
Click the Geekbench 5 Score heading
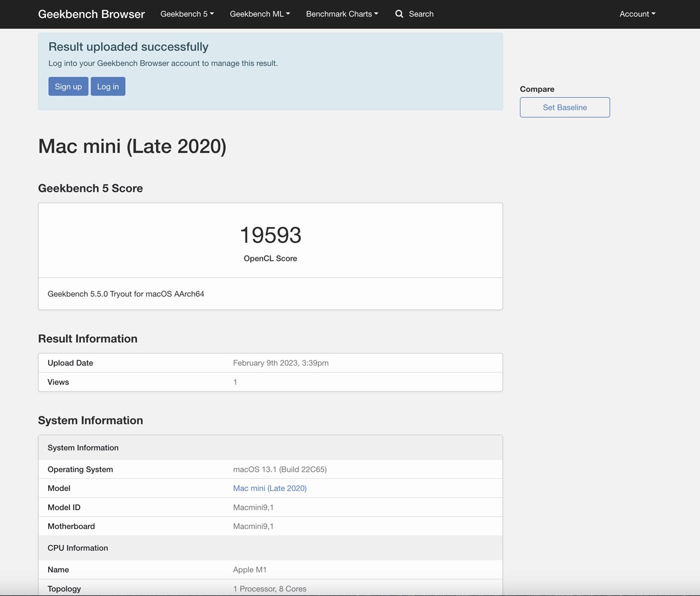(90, 189)
